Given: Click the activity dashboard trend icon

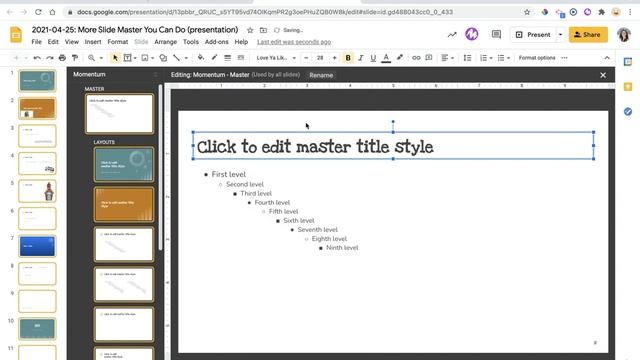Looking at the screenshot, I should point(452,35).
